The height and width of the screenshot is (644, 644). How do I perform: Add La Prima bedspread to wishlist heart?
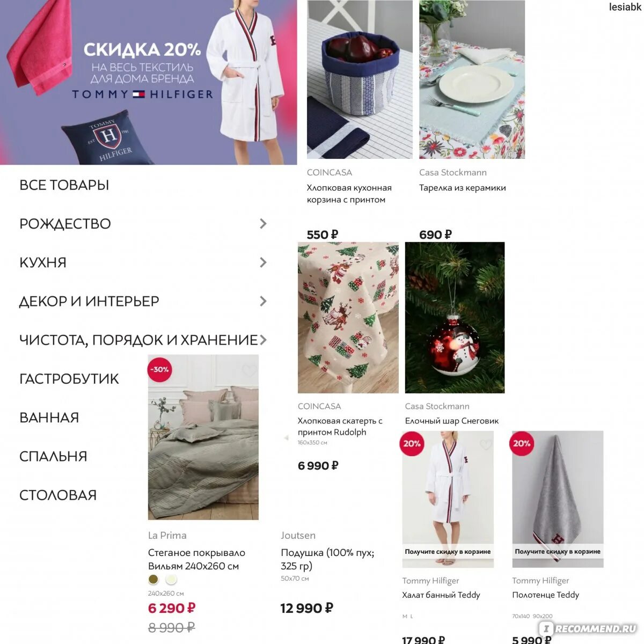click(x=249, y=370)
